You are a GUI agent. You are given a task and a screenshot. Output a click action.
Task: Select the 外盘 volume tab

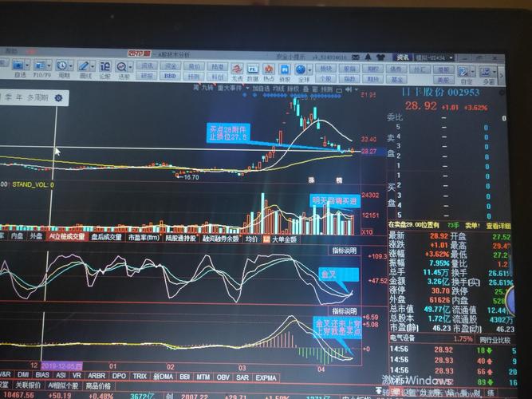pyautogui.click(x=36, y=236)
